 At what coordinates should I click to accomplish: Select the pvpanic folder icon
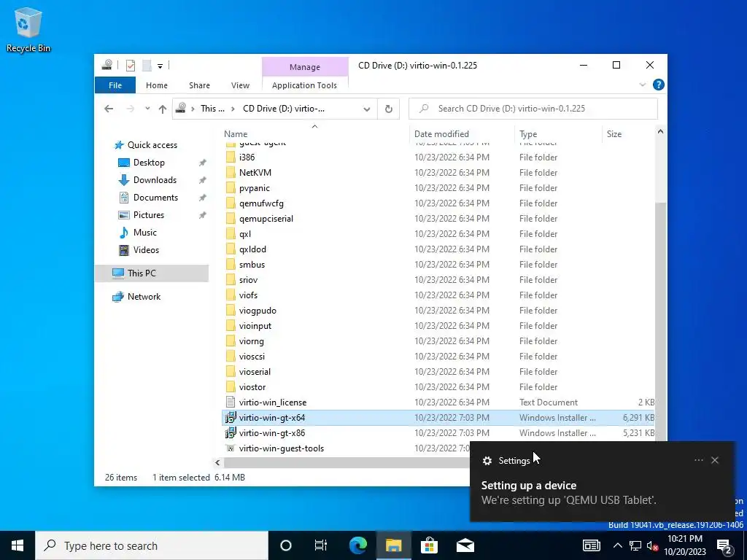(231, 187)
